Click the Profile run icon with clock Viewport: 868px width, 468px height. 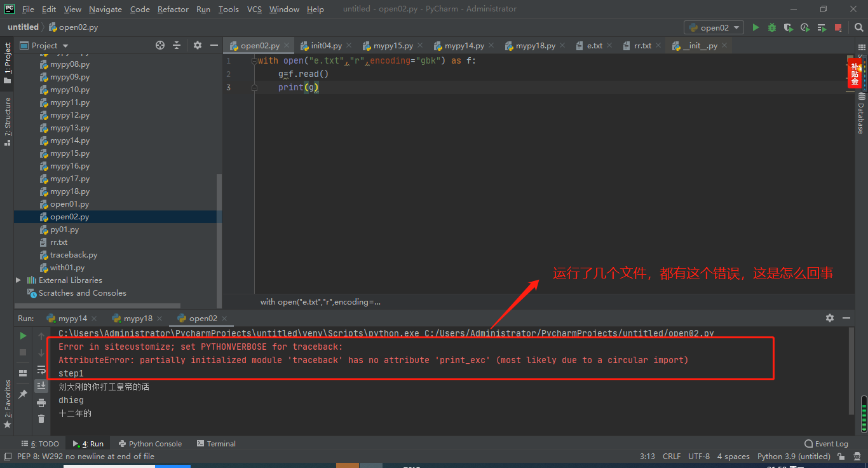(x=805, y=27)
